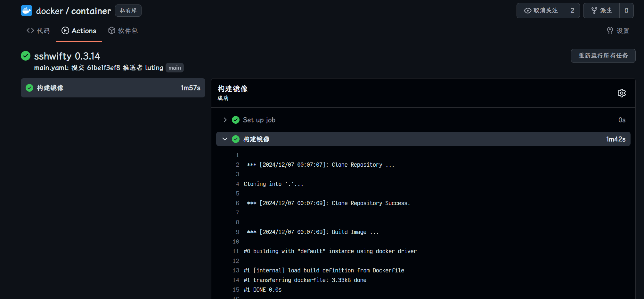
Task: Click the watcher count number 2
Action: pyautogui.click(x=572, y=11)
